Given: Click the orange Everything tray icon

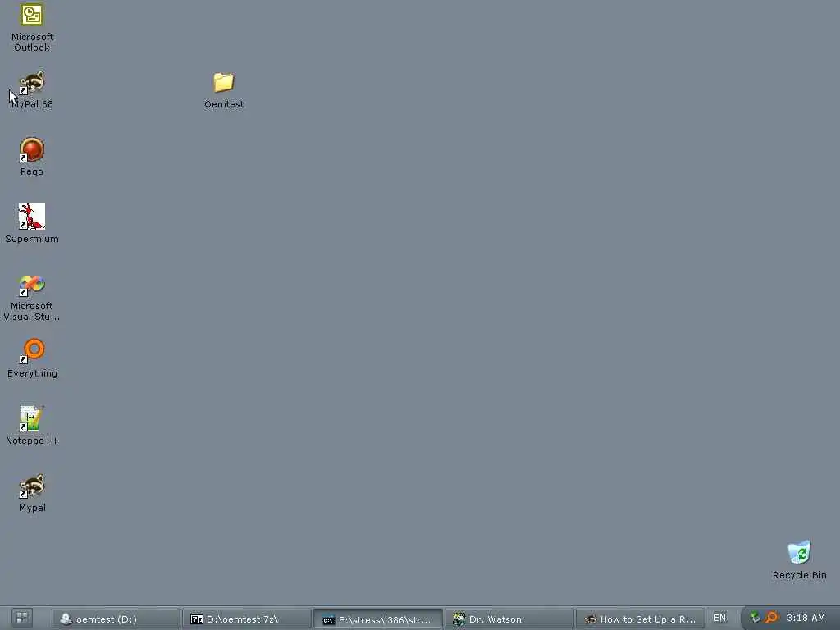Looking at the screenshot, I should (x=771, y=618).
